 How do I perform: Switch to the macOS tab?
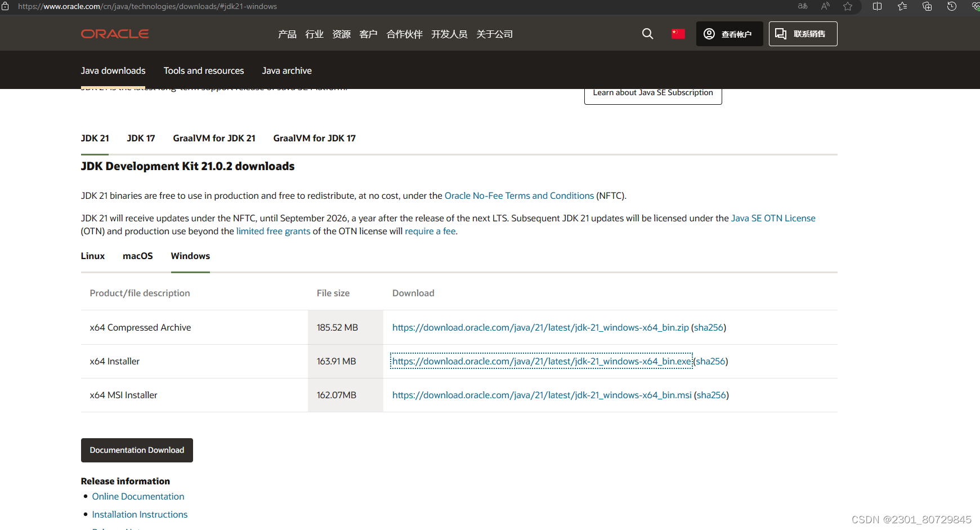tap(137, 256)
